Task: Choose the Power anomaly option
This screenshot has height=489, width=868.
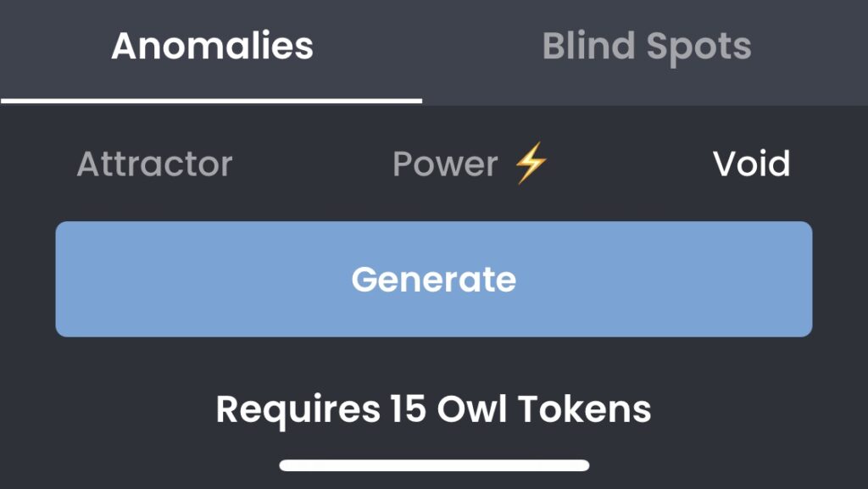Action: (470, 164)
